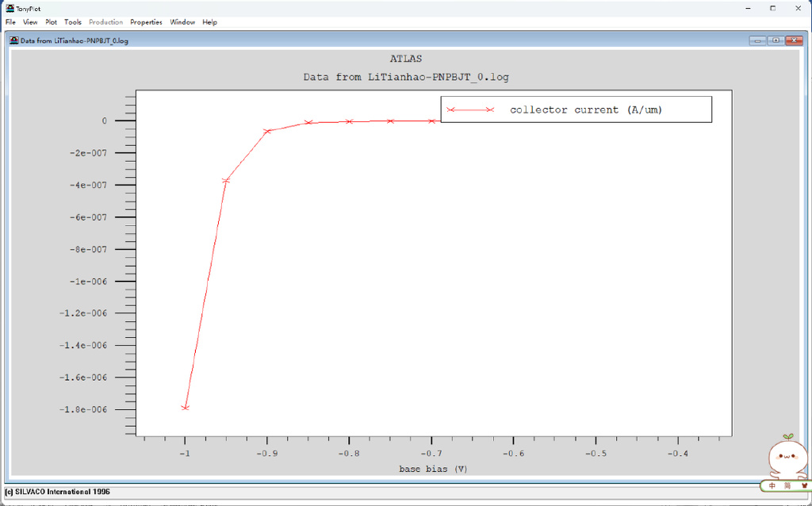
Task: Click the inner window title bar text
Action: pyautogui.click(x=74, y=40)
